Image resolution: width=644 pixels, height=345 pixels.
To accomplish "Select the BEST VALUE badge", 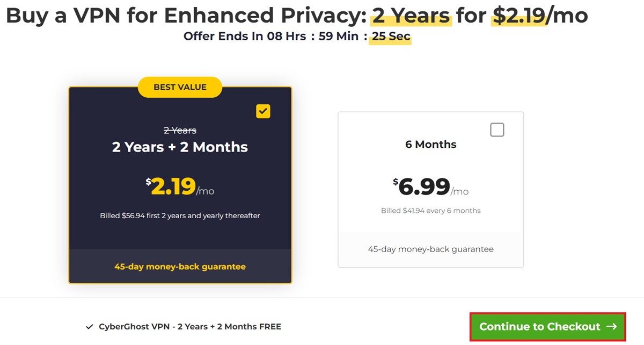I will pos(180,87).
